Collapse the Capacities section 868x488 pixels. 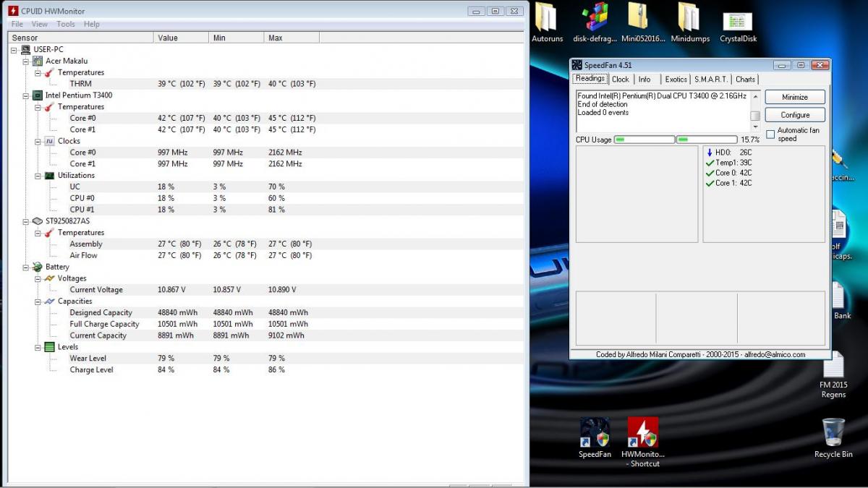coord(39,301)
